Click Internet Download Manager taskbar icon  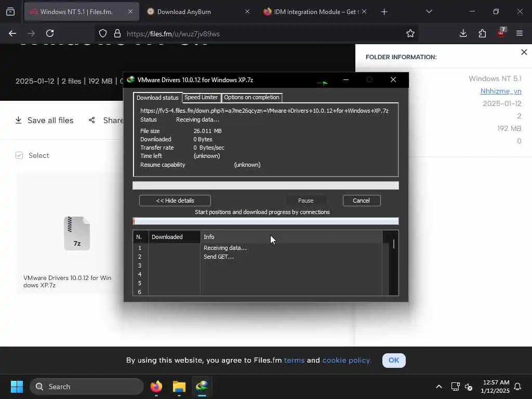[x=202, y=387]
